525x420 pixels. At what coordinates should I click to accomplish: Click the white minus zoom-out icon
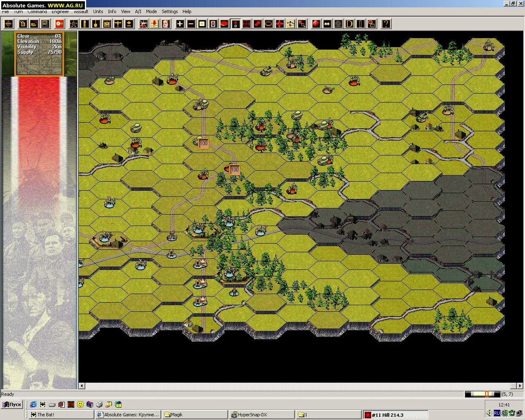[x=191, y=24]
